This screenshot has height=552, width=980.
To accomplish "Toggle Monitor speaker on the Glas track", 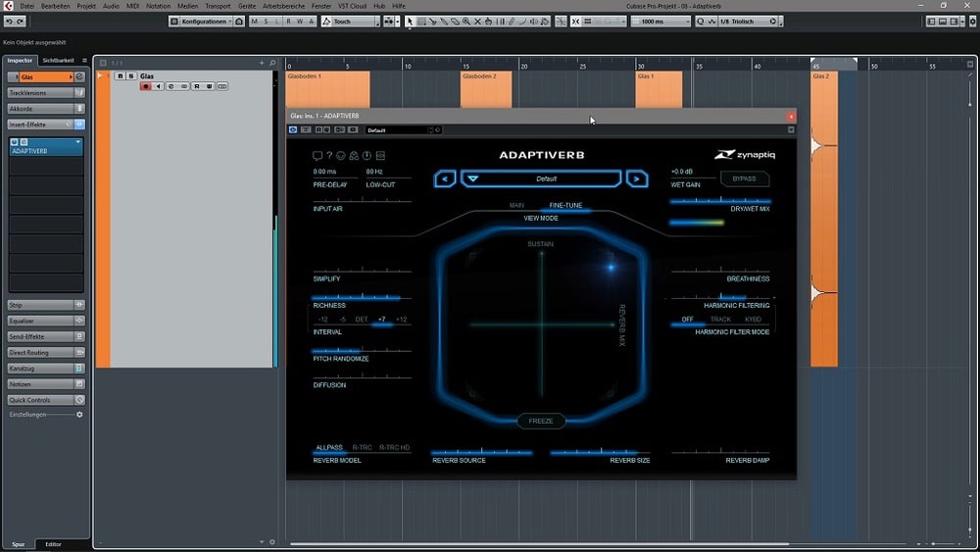I will [158, 86].
